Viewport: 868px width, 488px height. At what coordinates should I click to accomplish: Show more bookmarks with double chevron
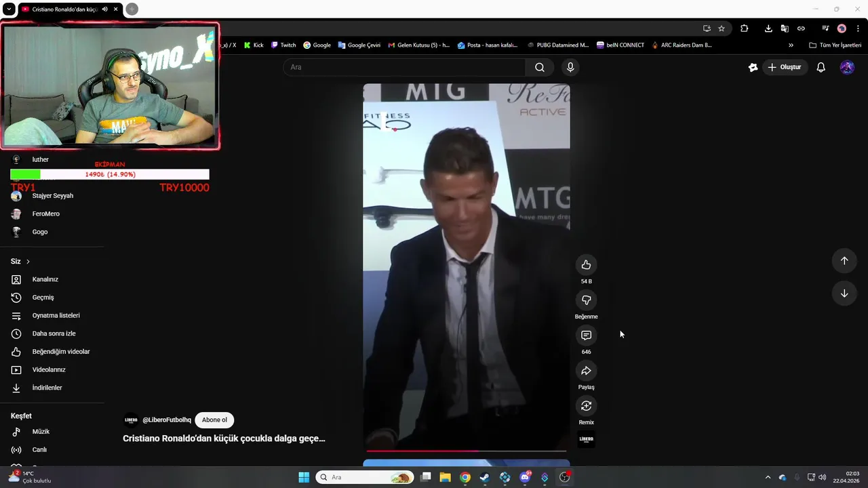[791, 45]
